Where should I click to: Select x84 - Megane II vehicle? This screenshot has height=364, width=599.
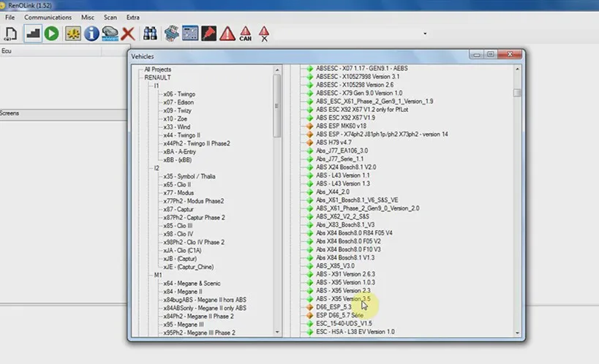click(183, 292)
